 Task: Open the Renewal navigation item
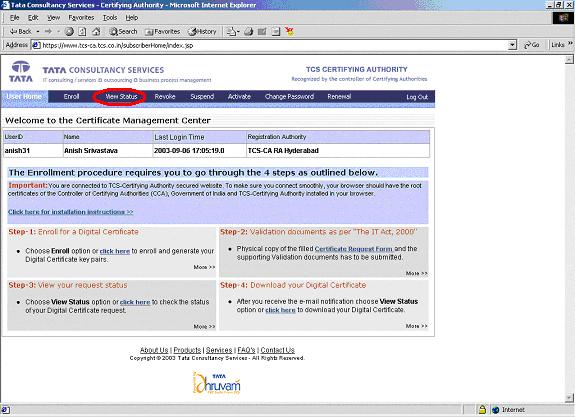click(339, 97)
